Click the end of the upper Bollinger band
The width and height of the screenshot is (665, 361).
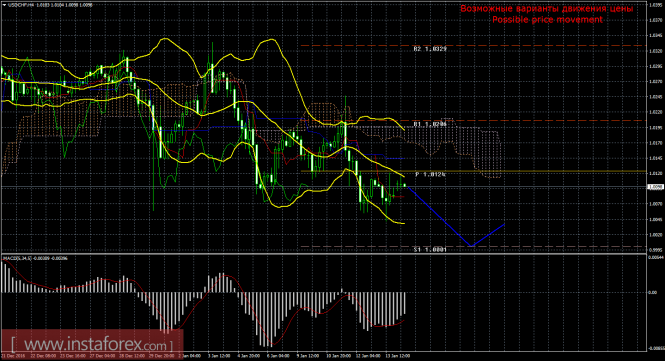point(404,129)
